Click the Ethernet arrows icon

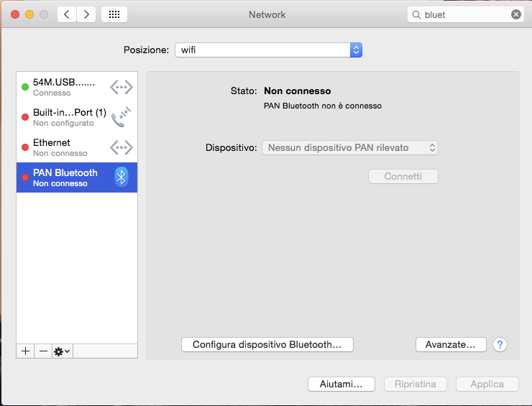(121, 147)
